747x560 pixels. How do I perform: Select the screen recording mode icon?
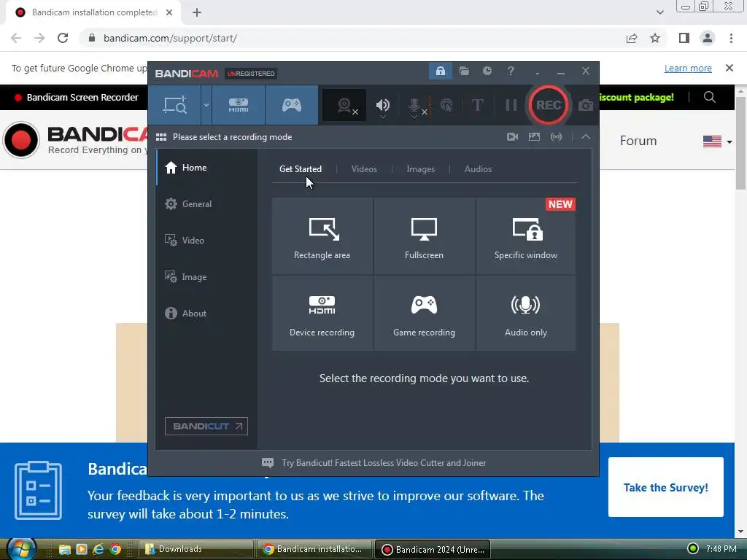[x=174, y=105]
